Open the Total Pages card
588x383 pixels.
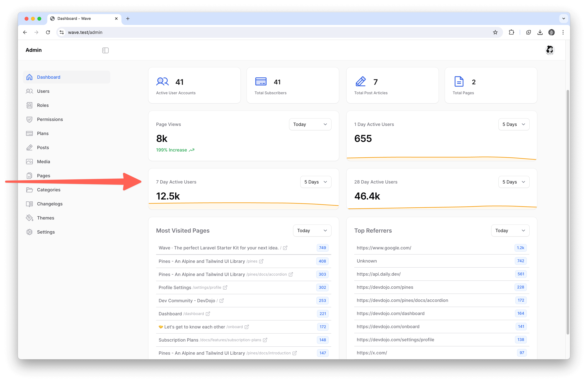point(491,85)
